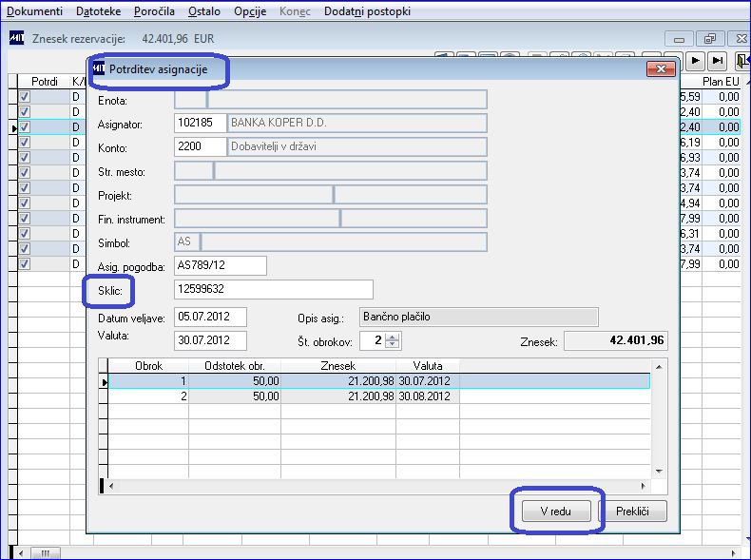Toggle the last Potrdi checkbox in list

[25, 264]
